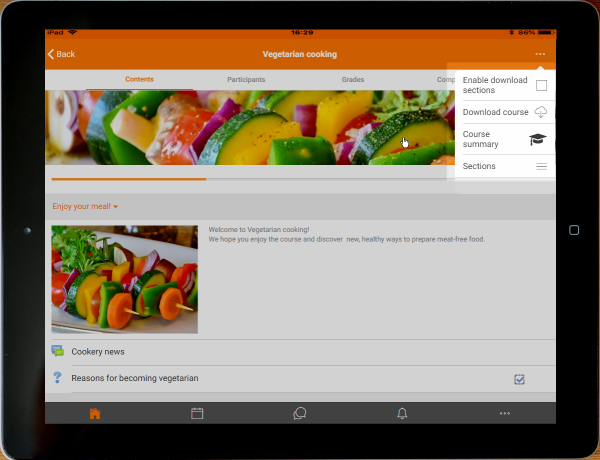
Task: Switch to the Grades tab
Action: coord(352,79)
